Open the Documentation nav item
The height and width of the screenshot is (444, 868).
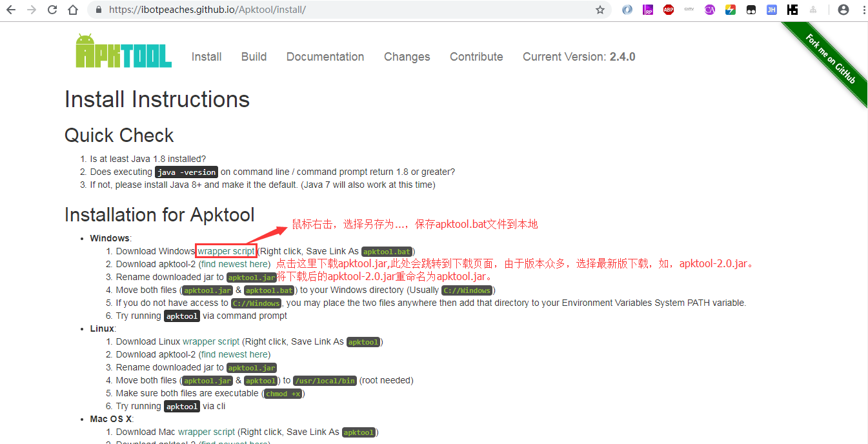(x=325, y=57)
